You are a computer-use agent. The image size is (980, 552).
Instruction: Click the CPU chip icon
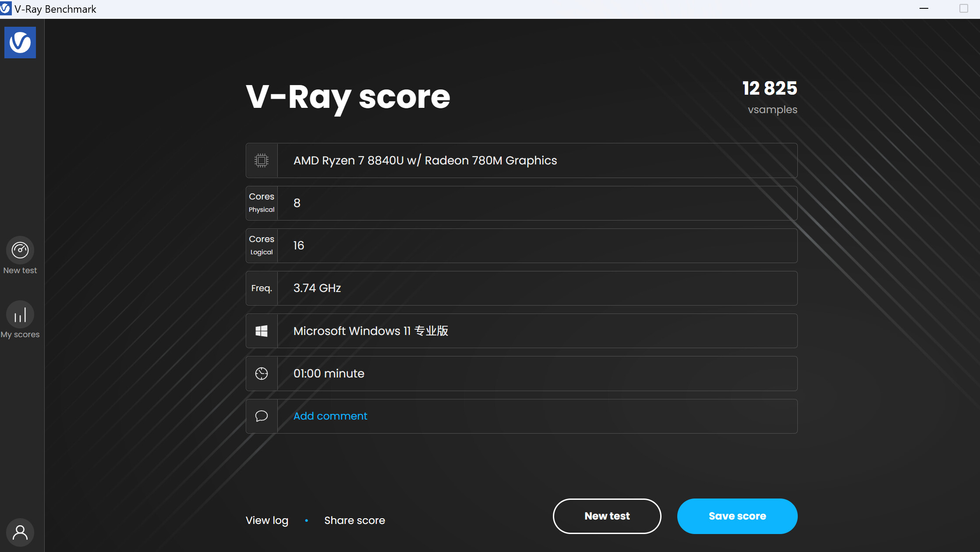(x=262, y=160)
